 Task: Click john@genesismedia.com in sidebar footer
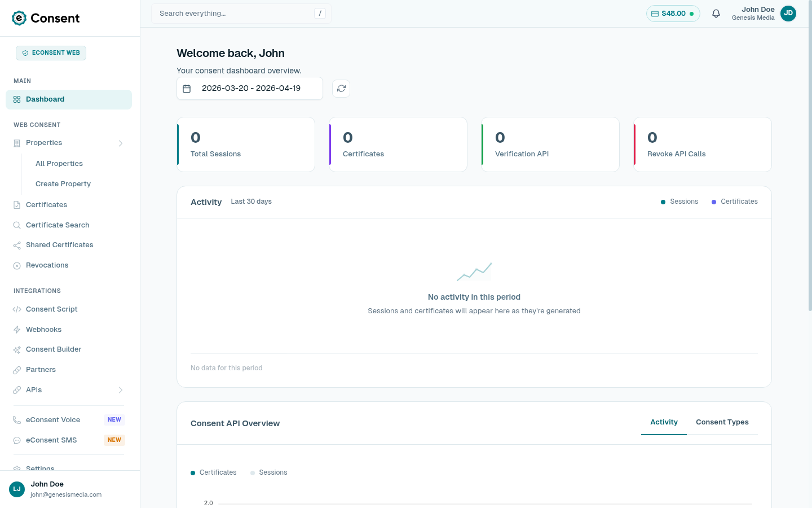point(66,494)
